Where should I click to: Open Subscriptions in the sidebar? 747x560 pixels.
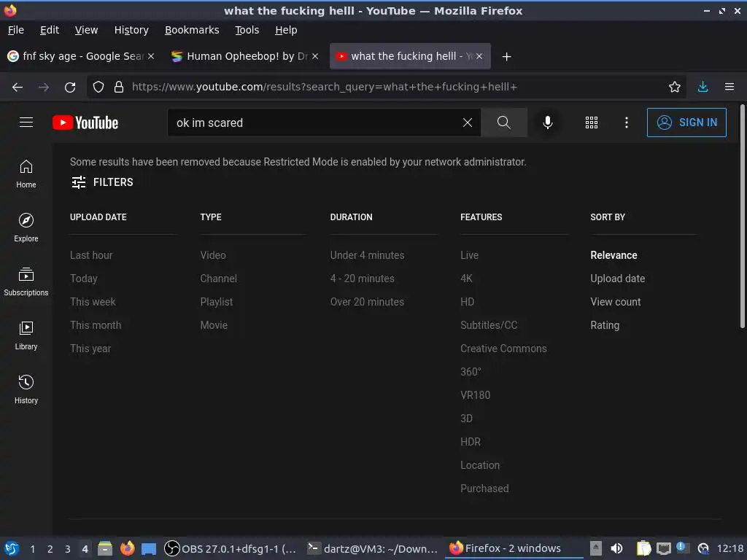coord(26,281)
